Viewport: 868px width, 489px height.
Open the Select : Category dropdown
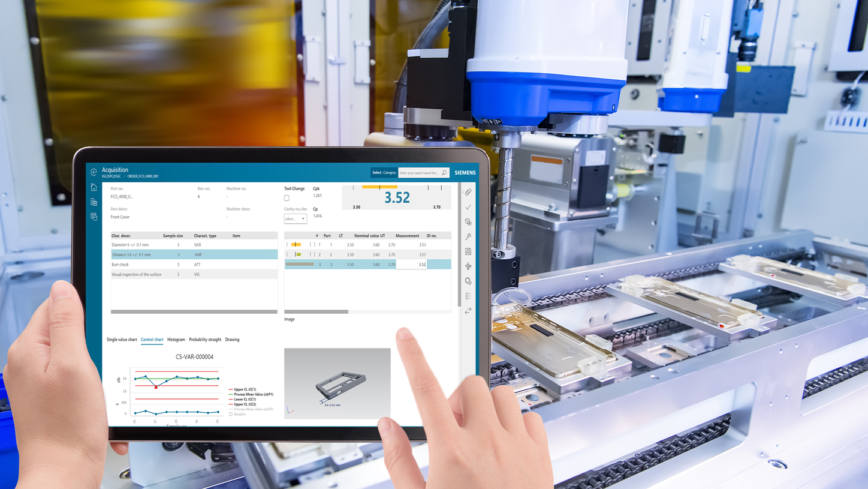[385, 172]
